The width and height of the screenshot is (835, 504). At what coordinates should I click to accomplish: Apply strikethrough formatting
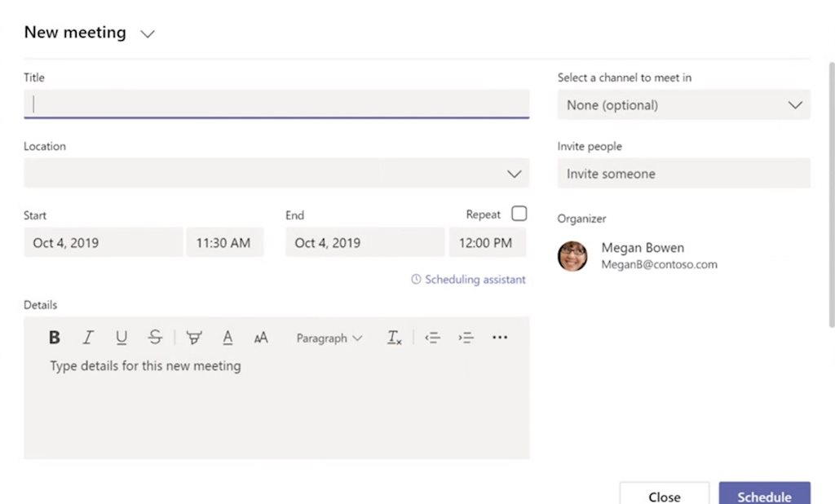155,337
